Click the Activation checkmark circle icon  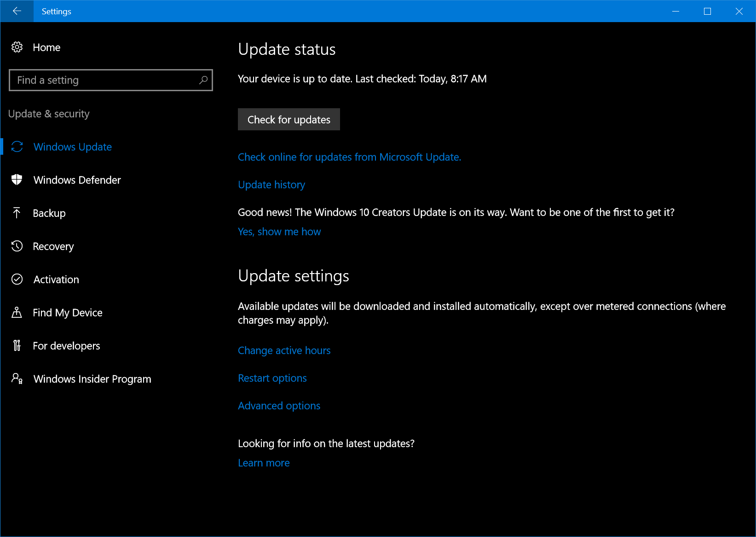(17, 280)
